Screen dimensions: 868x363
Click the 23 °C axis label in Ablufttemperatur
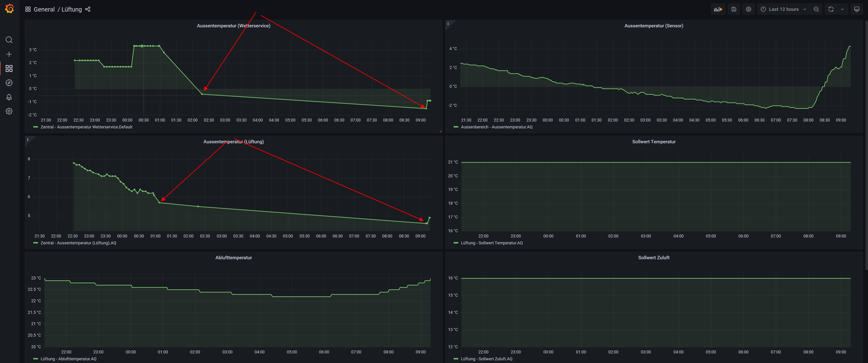point(36,278)
